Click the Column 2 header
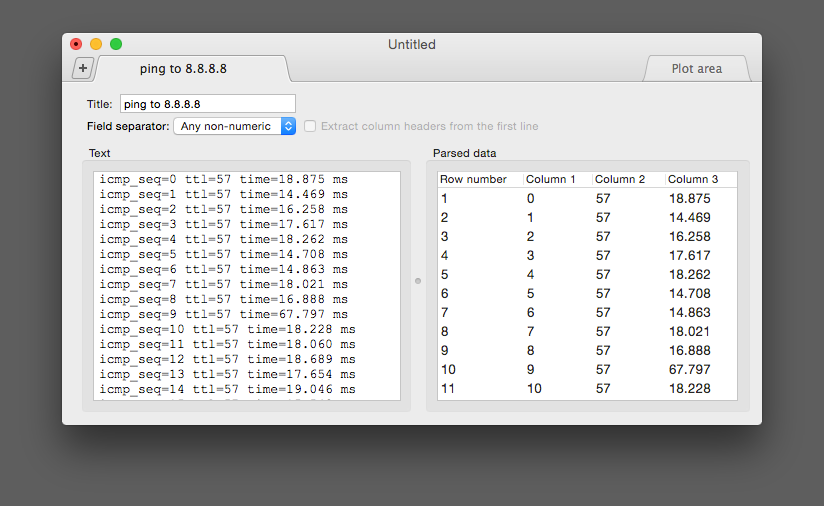 pos(620,180)
